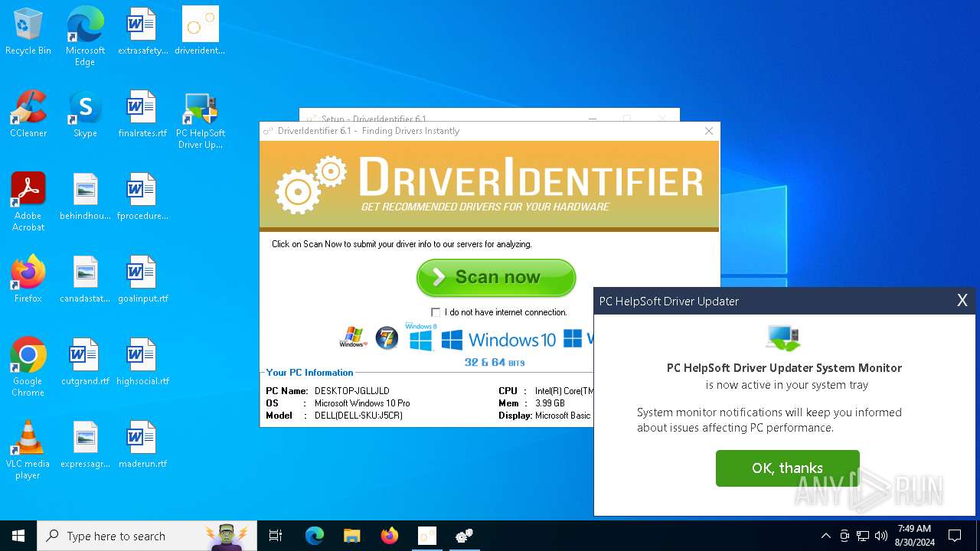Select the finalrates.rtf file icon
This screenshot has width=980, height=551.
[142, 115]
